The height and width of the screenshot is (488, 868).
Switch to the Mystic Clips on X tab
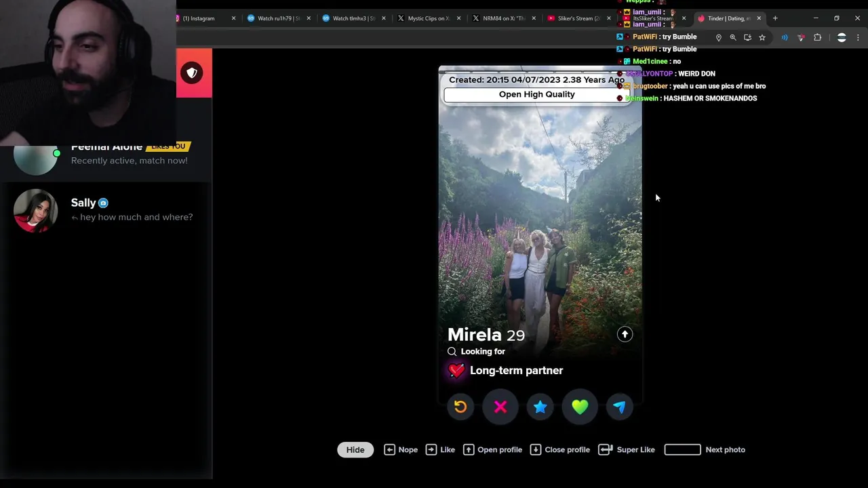pos(429,18)
